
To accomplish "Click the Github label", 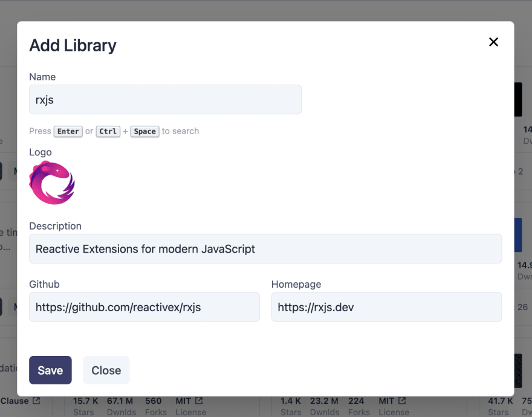I will point(45,284).
